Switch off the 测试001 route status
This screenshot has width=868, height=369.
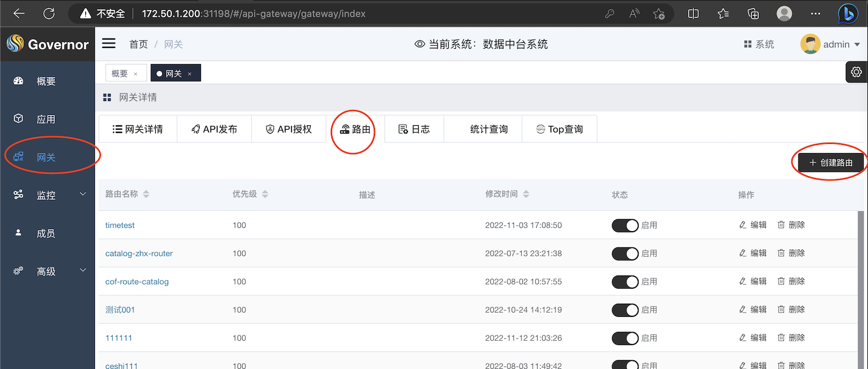pyautogui.click(x=625, y=310)
